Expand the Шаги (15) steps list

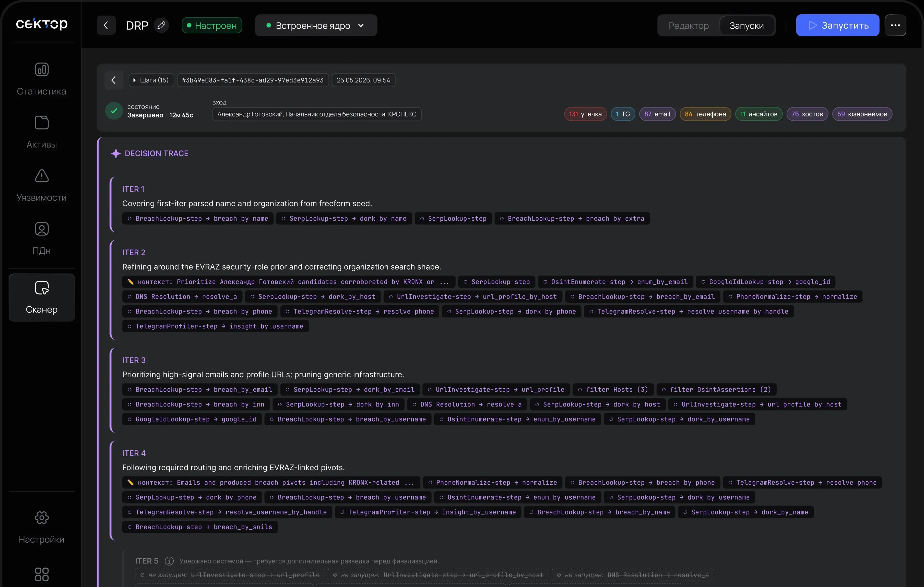(x=151, y=80)
